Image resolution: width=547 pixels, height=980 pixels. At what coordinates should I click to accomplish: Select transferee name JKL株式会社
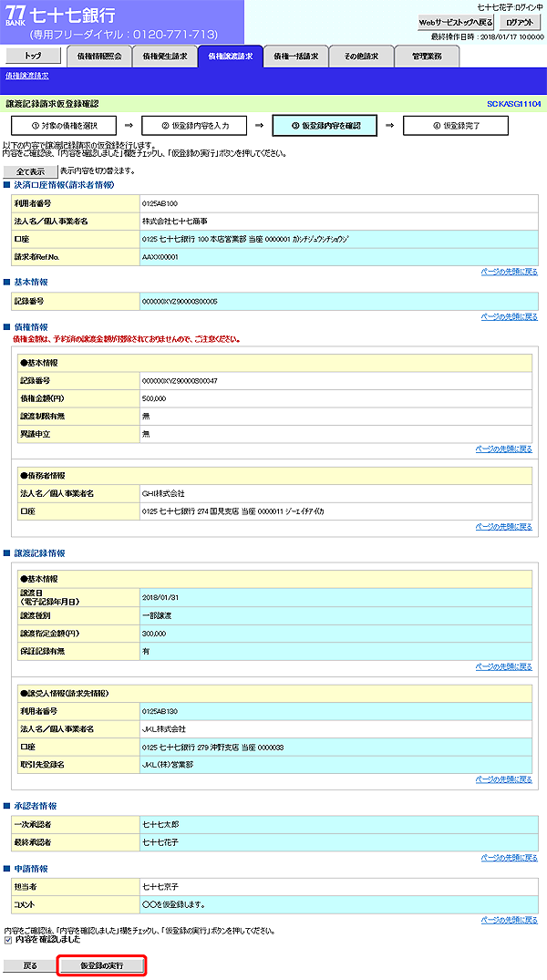point(164,728)
